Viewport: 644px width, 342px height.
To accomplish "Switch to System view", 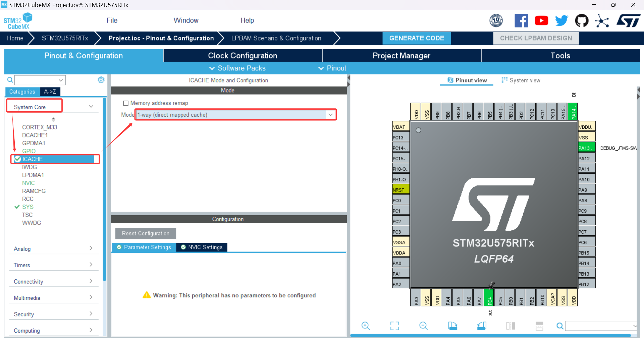I will [x=521, y=80].
